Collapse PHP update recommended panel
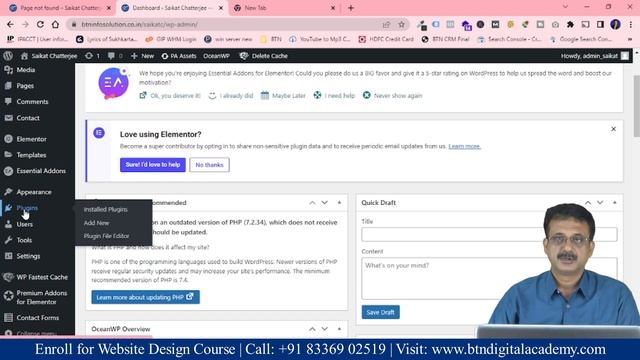The width and height of the screenshot is (640, 360). click(339, 203)
